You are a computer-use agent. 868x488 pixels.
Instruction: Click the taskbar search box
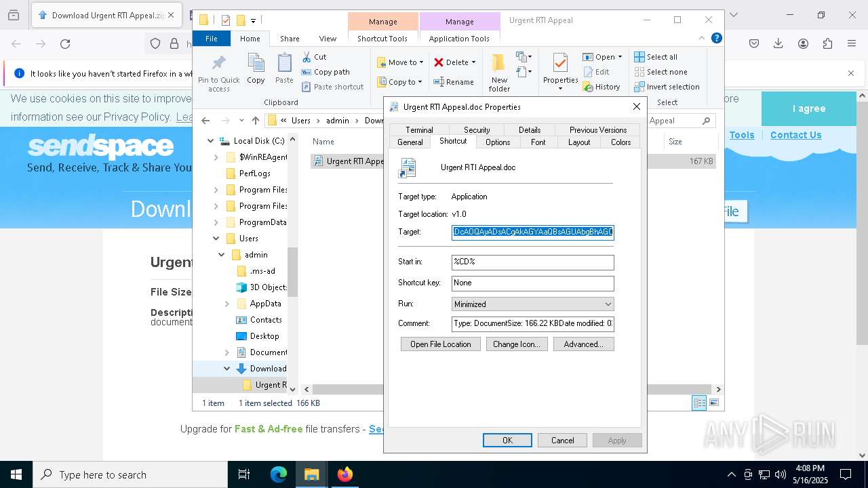point(130,474)
